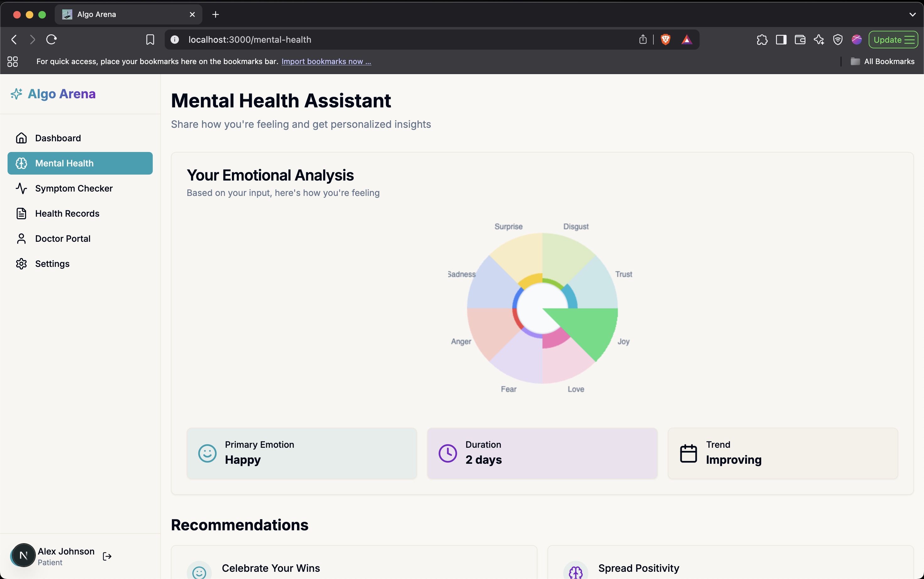
Task: Toggle the browser sidebar panel icon
Action: coord(781,40)
